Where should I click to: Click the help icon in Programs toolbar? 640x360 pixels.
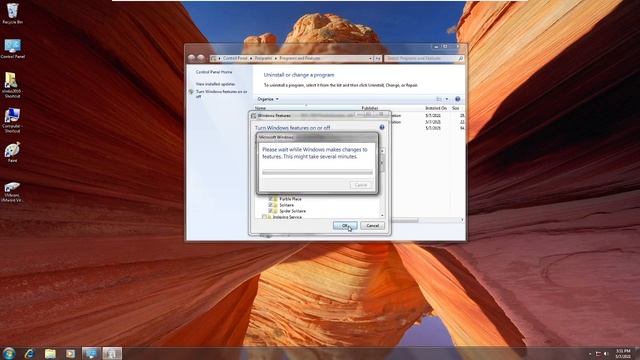click(458, 99)
